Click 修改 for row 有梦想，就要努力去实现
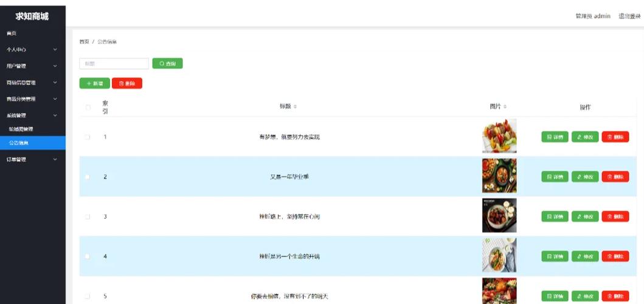 585,137
